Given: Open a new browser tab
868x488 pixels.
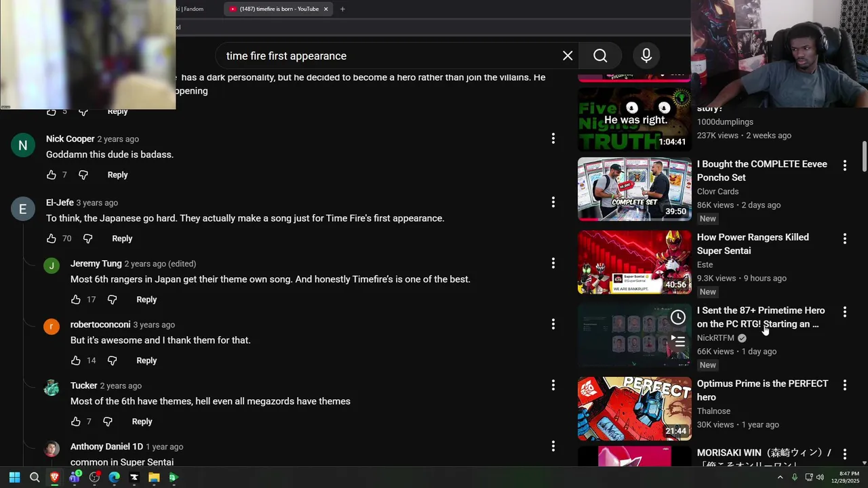Looking at the screenshot, I should [342, 9].
